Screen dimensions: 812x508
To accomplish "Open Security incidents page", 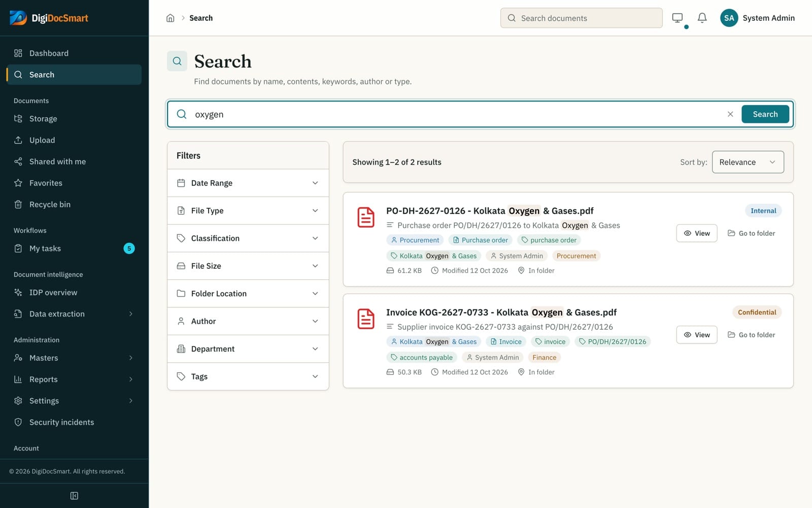I will 74,422.
